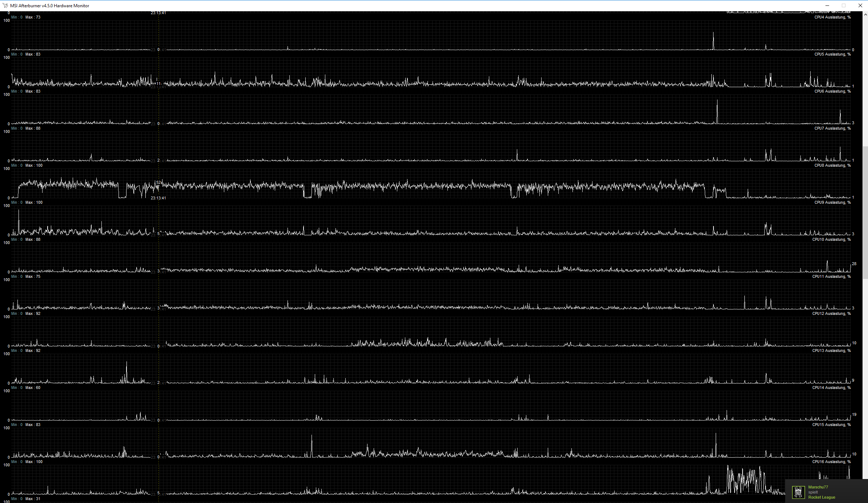Click the CPU4 Auslastung graph label
The height and width of the screenshot is (503, 868).
(x=832, y=17)
